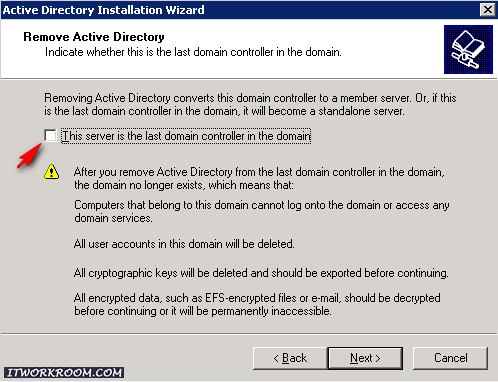Image resolution: width=498 pixels, height=382 pixels.
Task: Click the 'This server is the last domain controller' label
Action: (186, 136)
